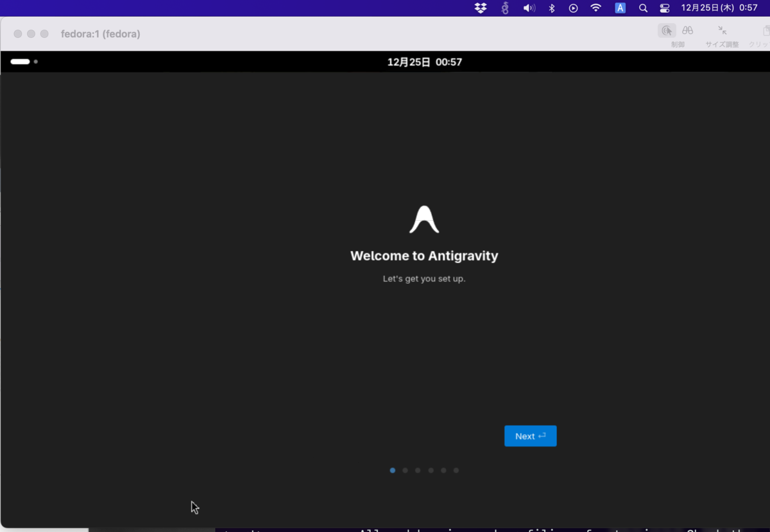This screenshot has height=532, width=770.
Task: Open the volume menu bar icon
Action: pos(529,8)
